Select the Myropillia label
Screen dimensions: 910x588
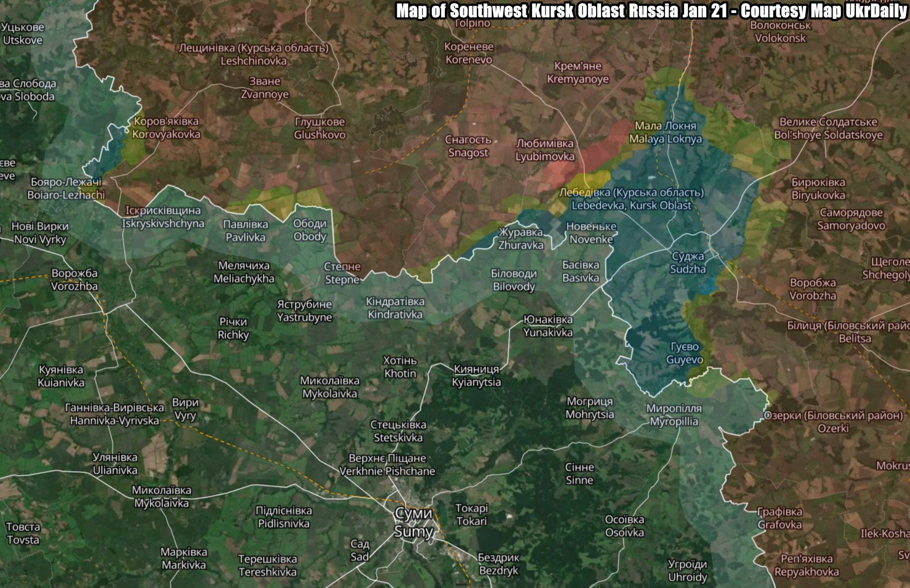pos(674,415)
